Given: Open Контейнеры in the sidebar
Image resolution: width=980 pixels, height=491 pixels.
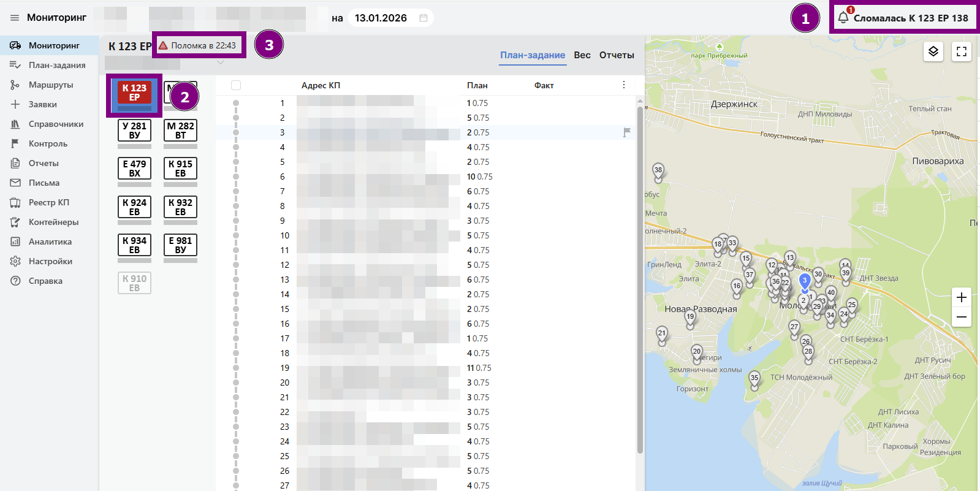Looking at the screenshot, I should coord(53,222).
